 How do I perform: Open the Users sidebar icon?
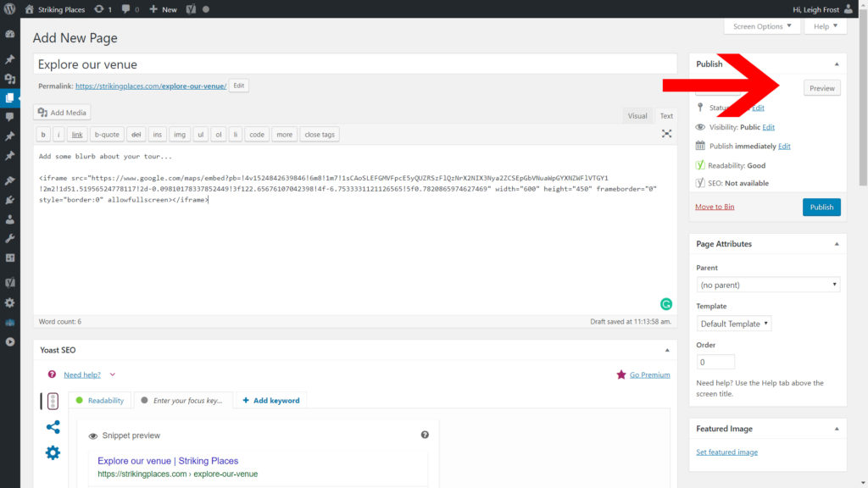(10, 219)
